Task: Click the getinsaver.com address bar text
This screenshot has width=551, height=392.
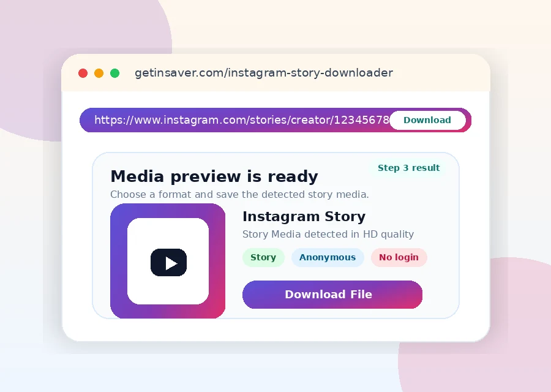Action: pyautogui.click(x=264, y=73)
